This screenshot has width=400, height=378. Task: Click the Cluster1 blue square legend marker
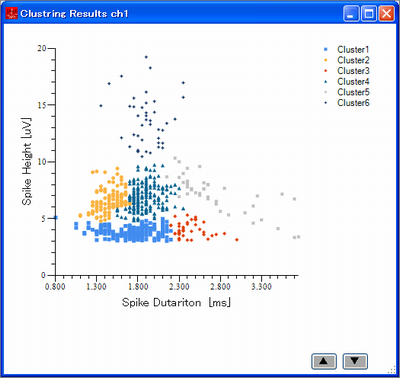326,50
